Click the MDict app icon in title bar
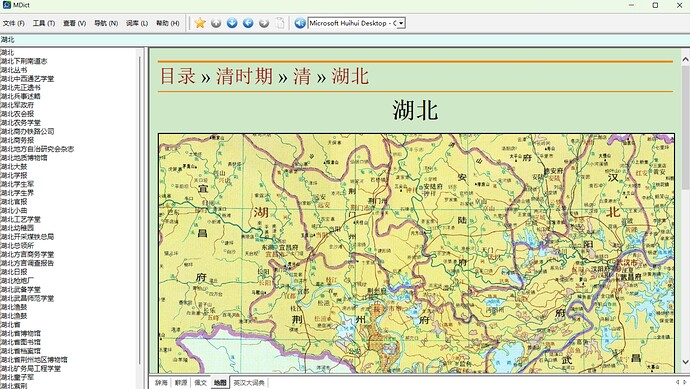Screen dimensions: 690x389 [7, 5]
